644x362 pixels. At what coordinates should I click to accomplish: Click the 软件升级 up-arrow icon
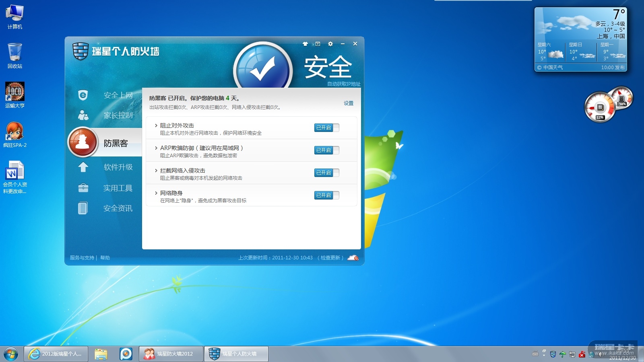[x=83, y=167]
